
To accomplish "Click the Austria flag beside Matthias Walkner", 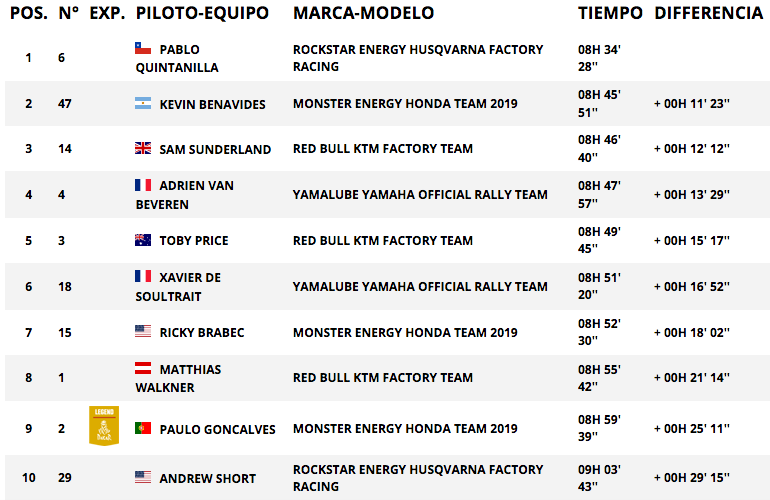I will click(143, 368).
